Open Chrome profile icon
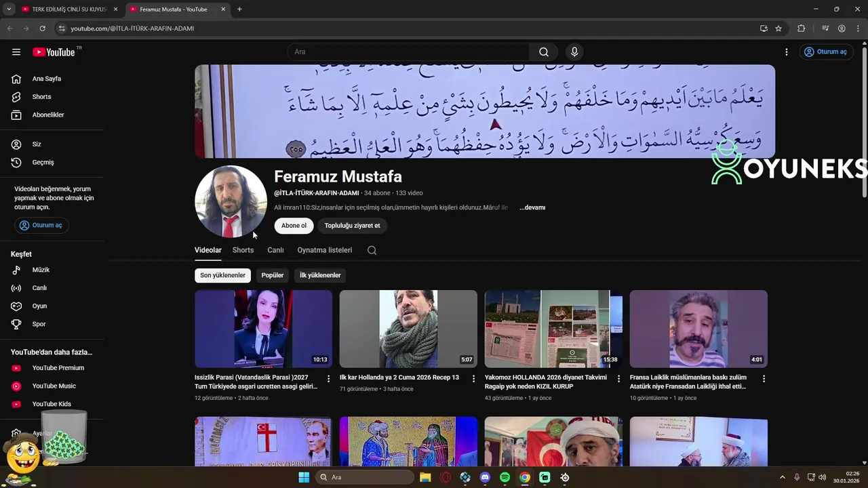Image resolution: width=868 pixels, height=488 pixels. pos(842,28)
